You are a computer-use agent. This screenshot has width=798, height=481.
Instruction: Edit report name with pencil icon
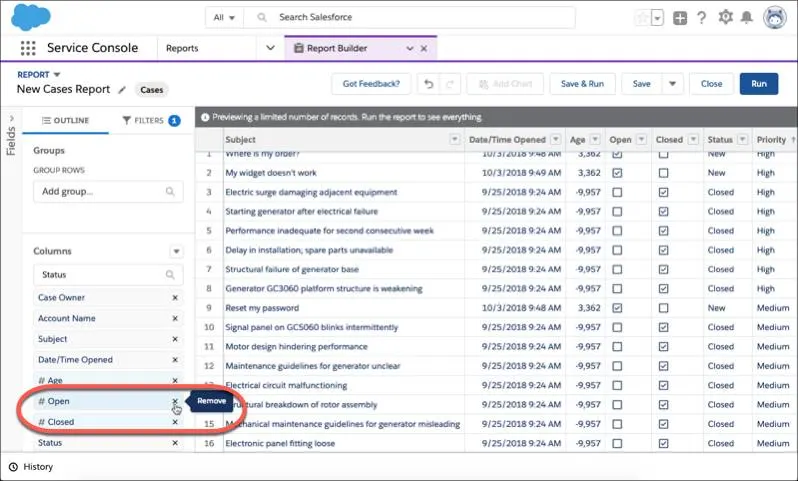click(x=122, y=90)
